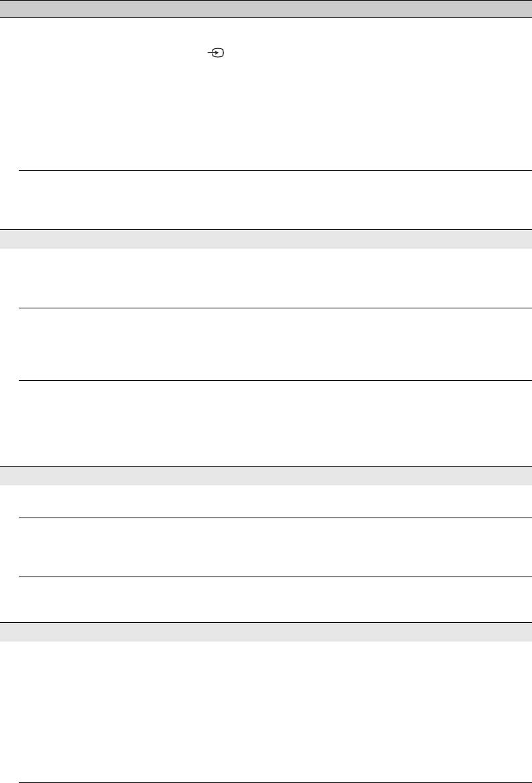Select the first light gray section bar

[x=266, y=239]
